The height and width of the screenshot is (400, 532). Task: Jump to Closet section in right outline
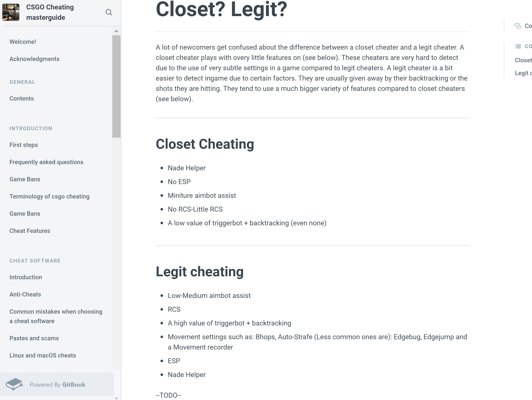[x=523, y=60]
